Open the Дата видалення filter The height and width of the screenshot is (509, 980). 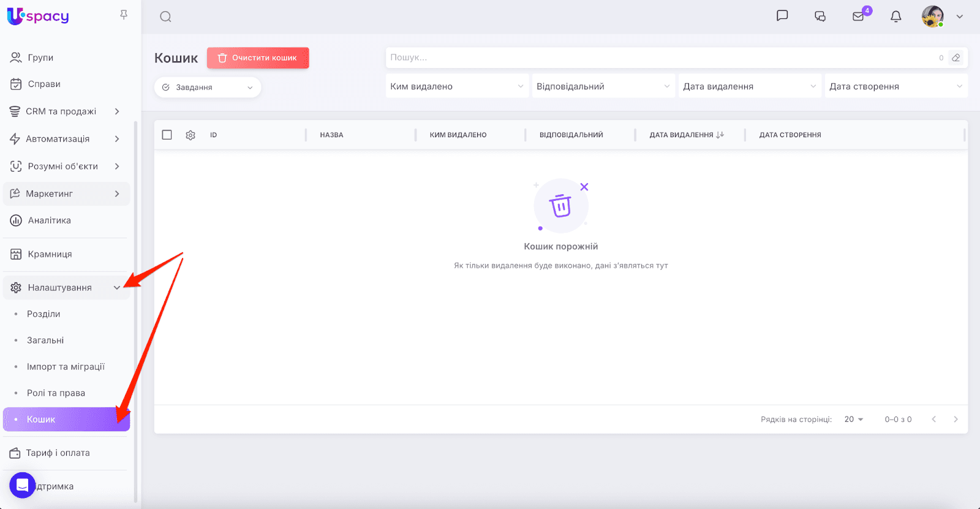point(750,86)
